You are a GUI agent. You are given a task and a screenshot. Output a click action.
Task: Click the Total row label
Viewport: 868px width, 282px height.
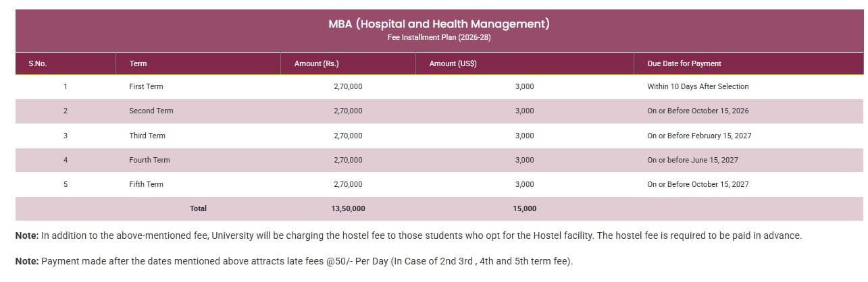coord(198,208)
